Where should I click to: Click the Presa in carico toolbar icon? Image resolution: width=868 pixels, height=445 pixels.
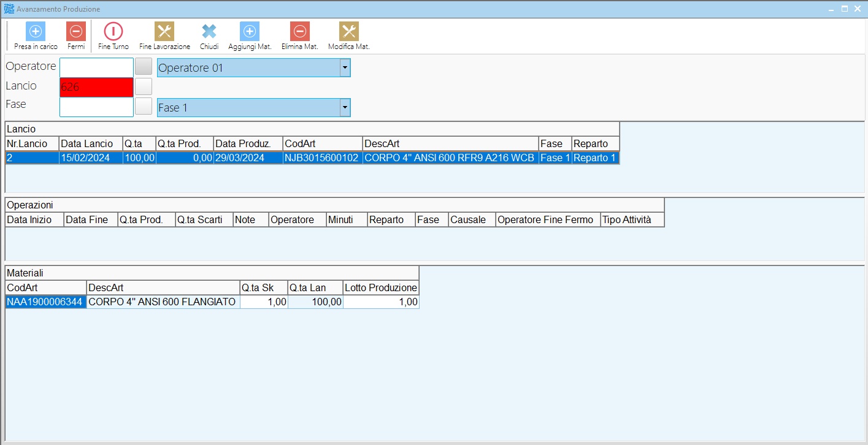tap(36, 31)
